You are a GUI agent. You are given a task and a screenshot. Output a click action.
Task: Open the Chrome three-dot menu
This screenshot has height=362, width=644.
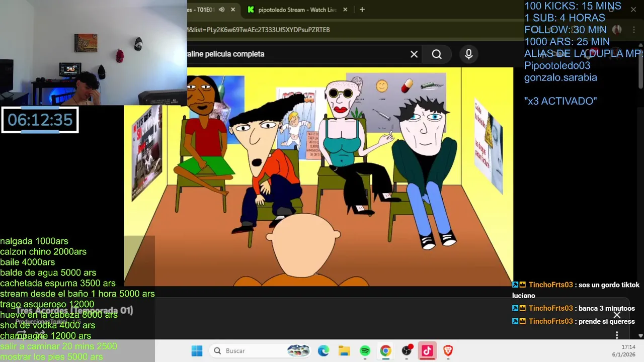pos(633,30)
